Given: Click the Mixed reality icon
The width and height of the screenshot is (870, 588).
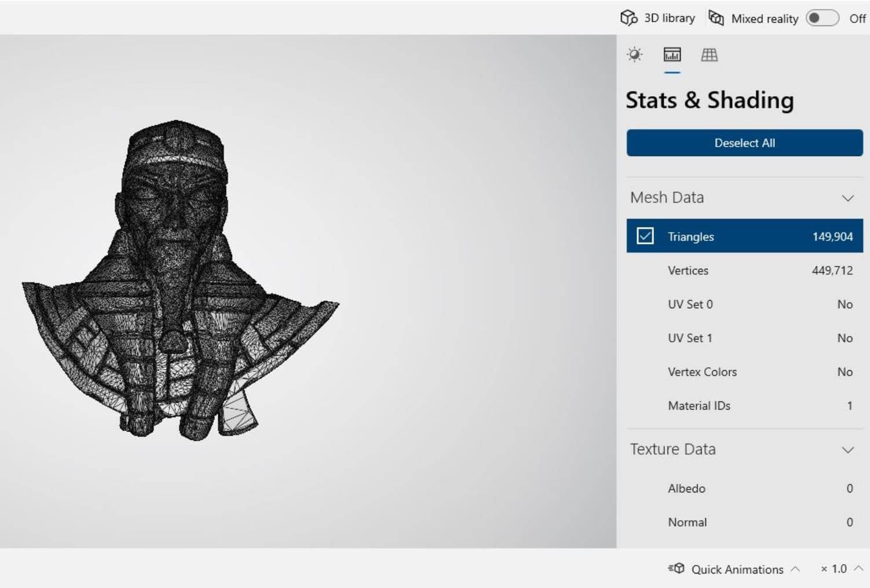Looking at the screenshot, I should [716, 18].
